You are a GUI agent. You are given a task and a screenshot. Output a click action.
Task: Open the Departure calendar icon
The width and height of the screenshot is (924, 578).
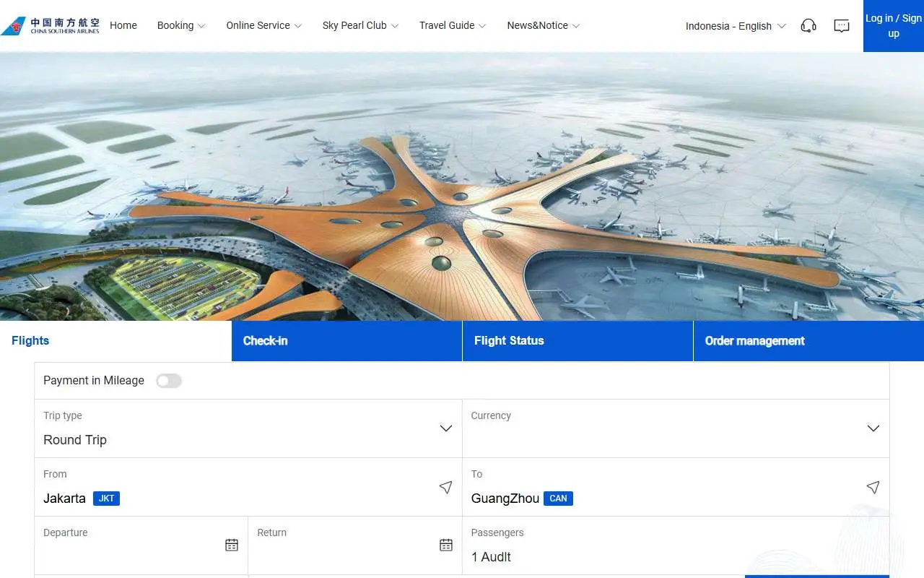(232, 545)
